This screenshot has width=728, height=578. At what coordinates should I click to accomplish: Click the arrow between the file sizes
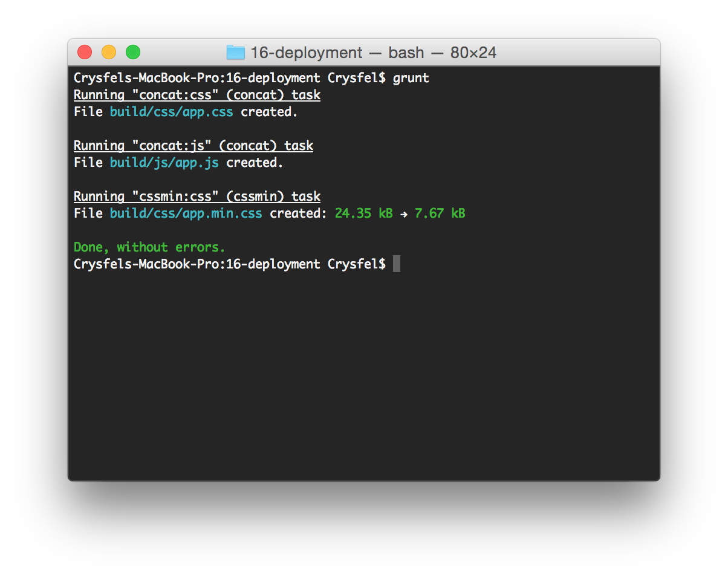click(x=404, y=214)
